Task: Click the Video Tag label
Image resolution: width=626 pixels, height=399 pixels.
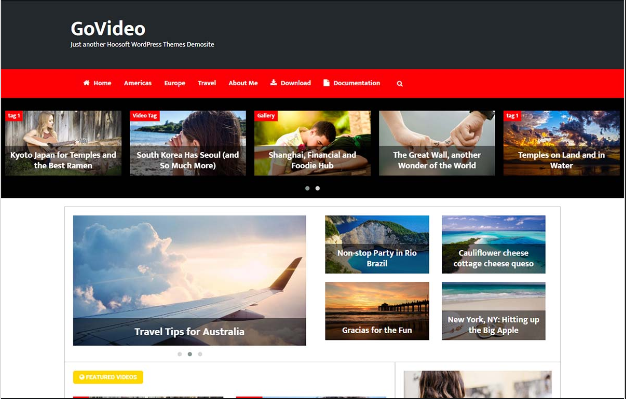Action: (x=145, y=116)
